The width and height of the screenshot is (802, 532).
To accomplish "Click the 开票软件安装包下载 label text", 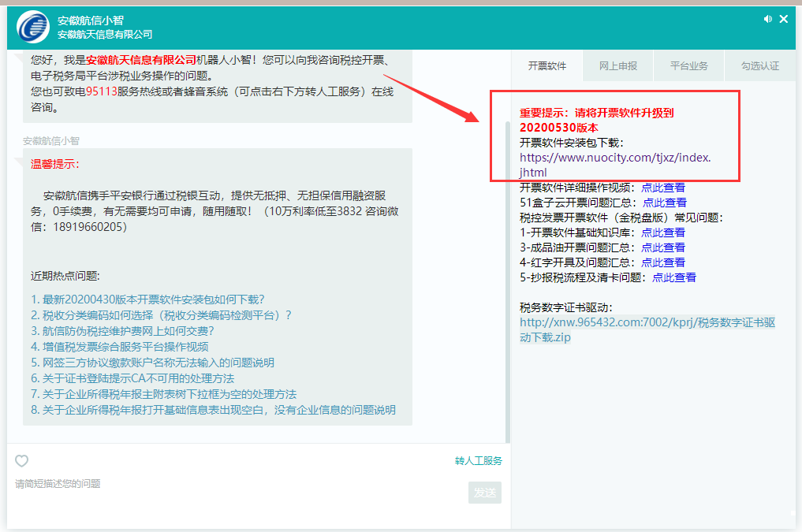I will click(x=571, y=143).
